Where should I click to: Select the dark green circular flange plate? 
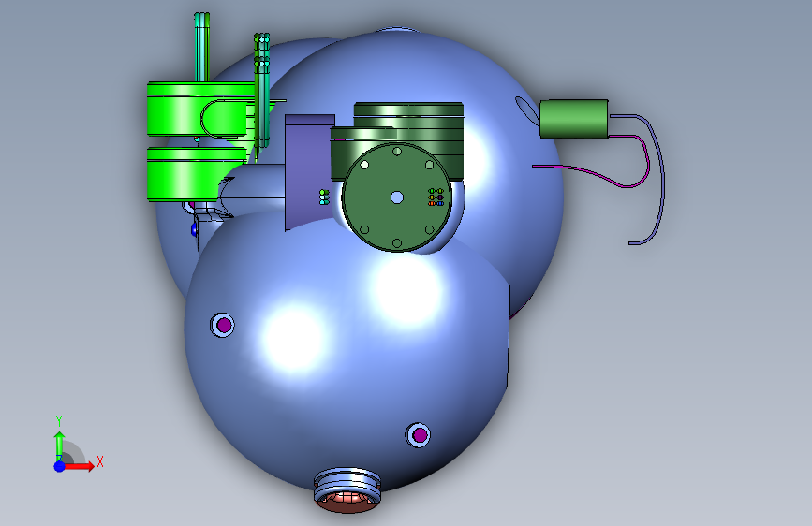[397, 197]
